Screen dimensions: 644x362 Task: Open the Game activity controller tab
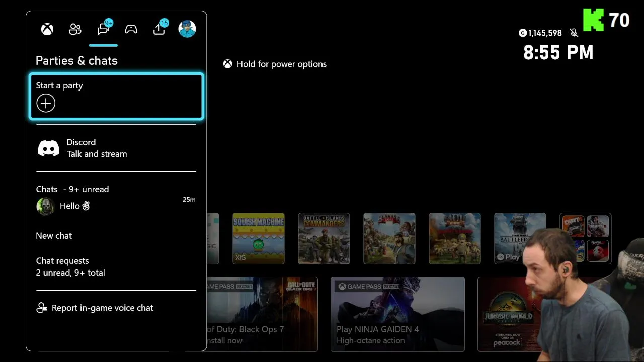coord(131,29)
